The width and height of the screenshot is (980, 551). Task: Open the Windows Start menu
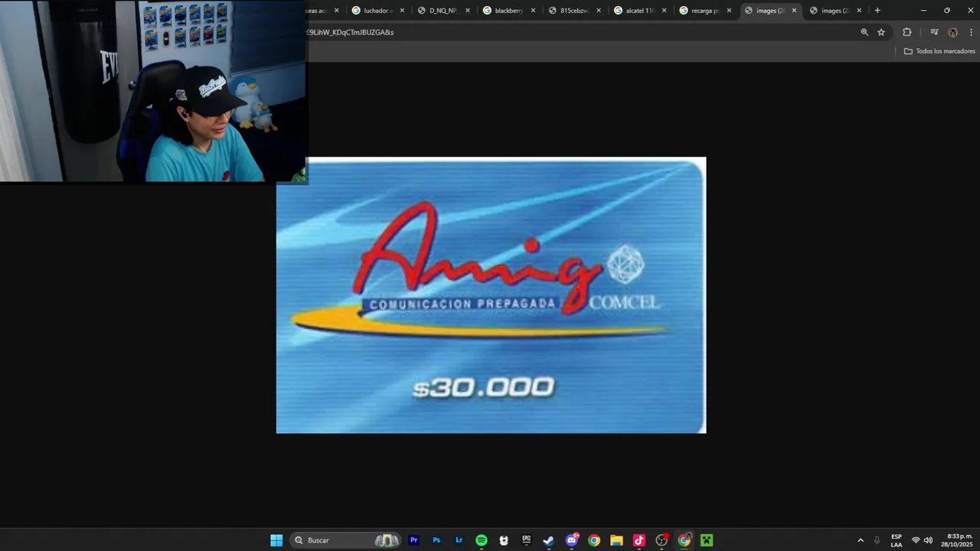[276, 540]
